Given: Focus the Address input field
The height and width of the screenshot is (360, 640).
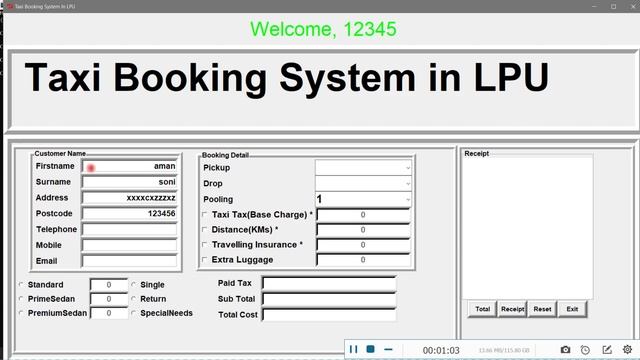Looking at the screenshot, I should [x=130, y=198].
